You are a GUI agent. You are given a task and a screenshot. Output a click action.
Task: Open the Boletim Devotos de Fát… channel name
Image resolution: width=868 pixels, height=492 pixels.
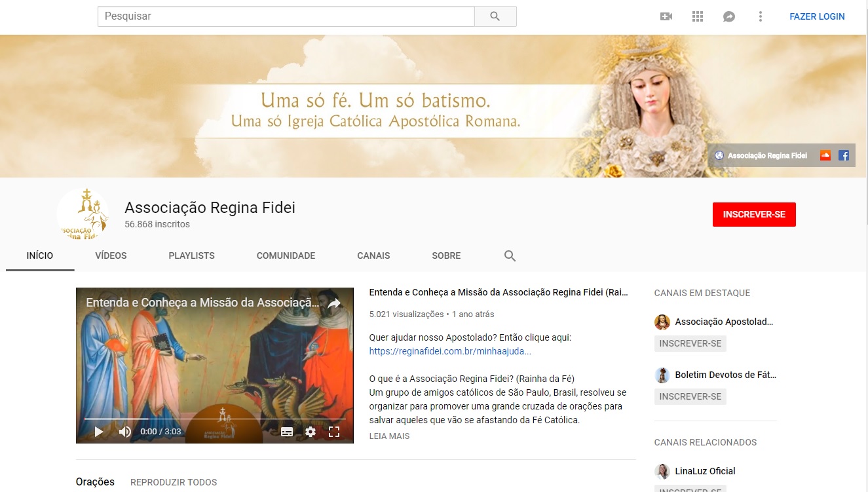[726, 375]
